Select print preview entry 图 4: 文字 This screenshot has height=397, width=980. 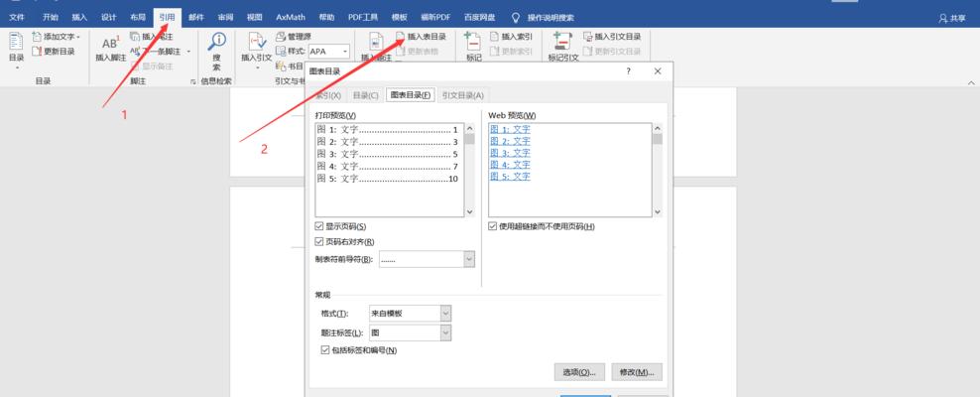tap(388, 167)
